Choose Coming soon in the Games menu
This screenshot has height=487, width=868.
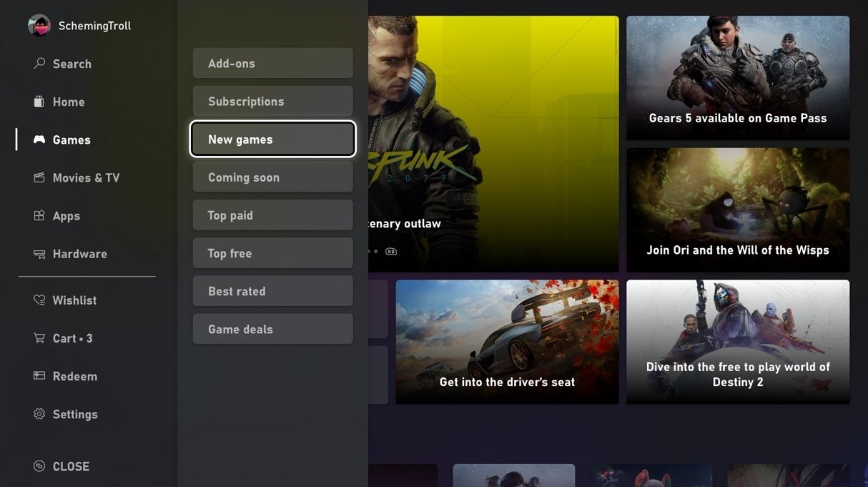[272, 177]
